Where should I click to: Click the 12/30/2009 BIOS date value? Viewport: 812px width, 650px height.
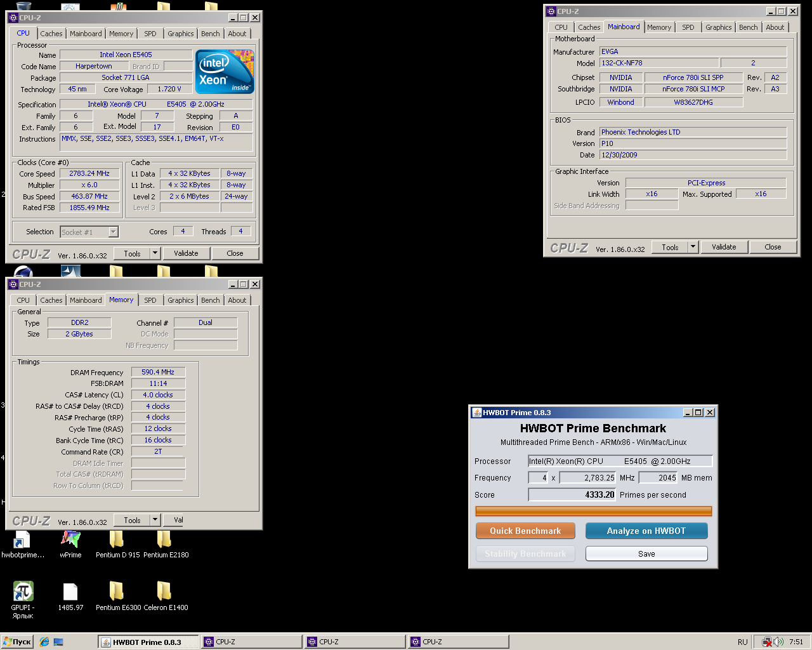693,155
